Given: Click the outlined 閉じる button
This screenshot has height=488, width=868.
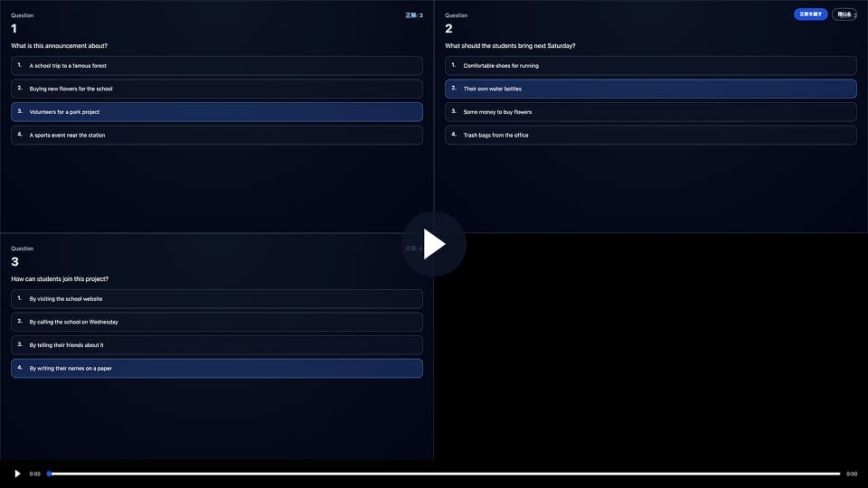Looking at the screenshot, I should (844, 14).
